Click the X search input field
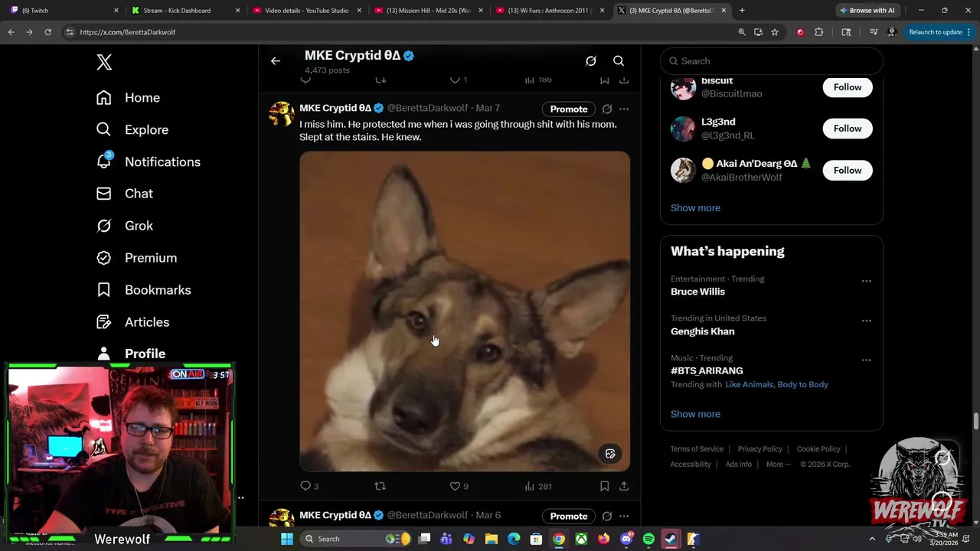The width and height of the screenshot is (980, 551). click(772, 61)
